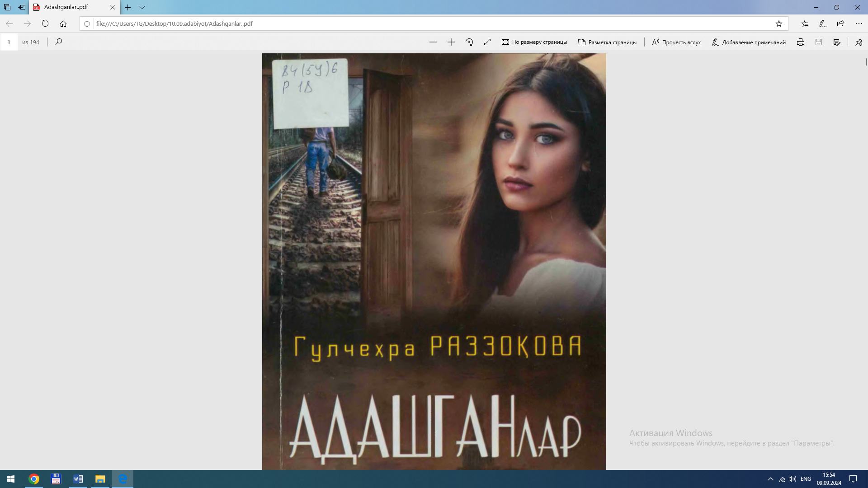The height and width of the screenshot is (488, 868).
Task: Click the book cover page
Action: coord(434,261)
